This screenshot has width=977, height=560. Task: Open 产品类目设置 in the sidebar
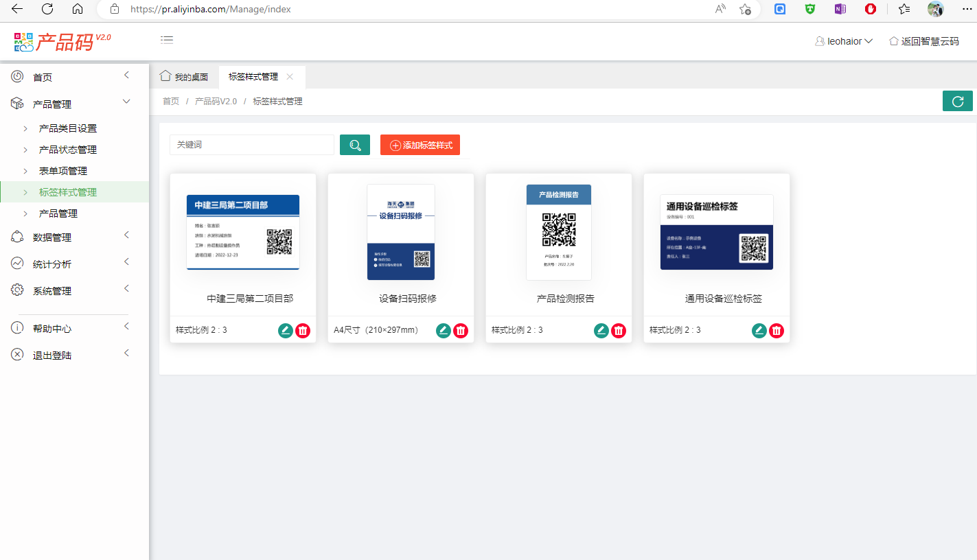tap(68, 128)
